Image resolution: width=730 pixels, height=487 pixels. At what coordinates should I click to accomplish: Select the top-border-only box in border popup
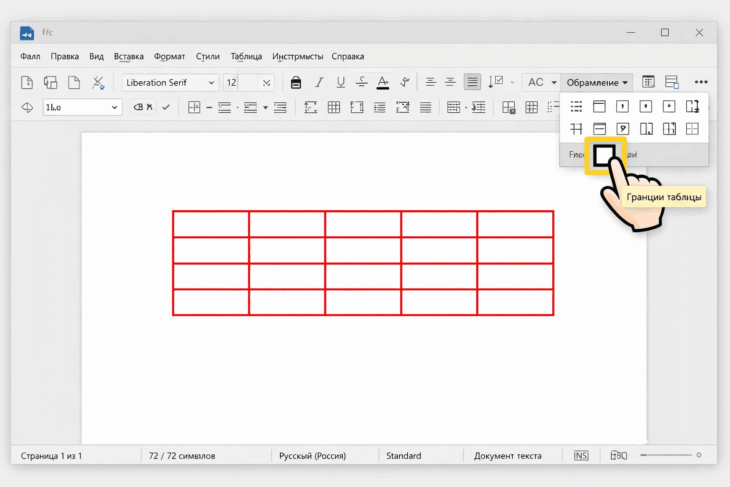(599, 107)
